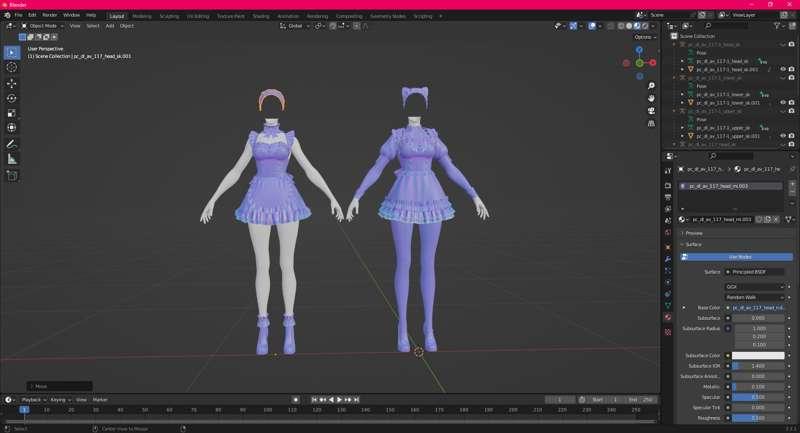This screenshot has height=433, width=800.
Task: Open the Scene properties tab
Action: point(668,221)
